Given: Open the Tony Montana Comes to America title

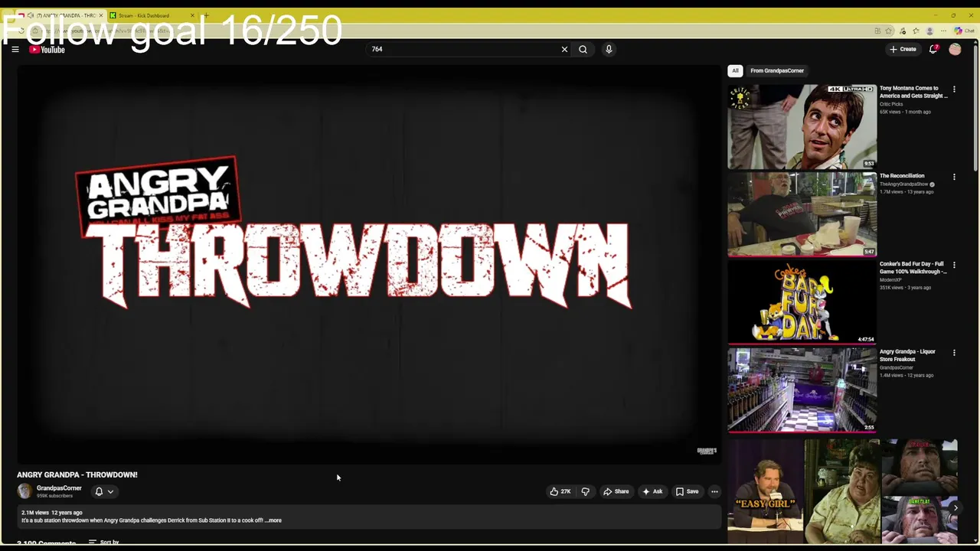Looking at the screenshot, I should (913, 92).
